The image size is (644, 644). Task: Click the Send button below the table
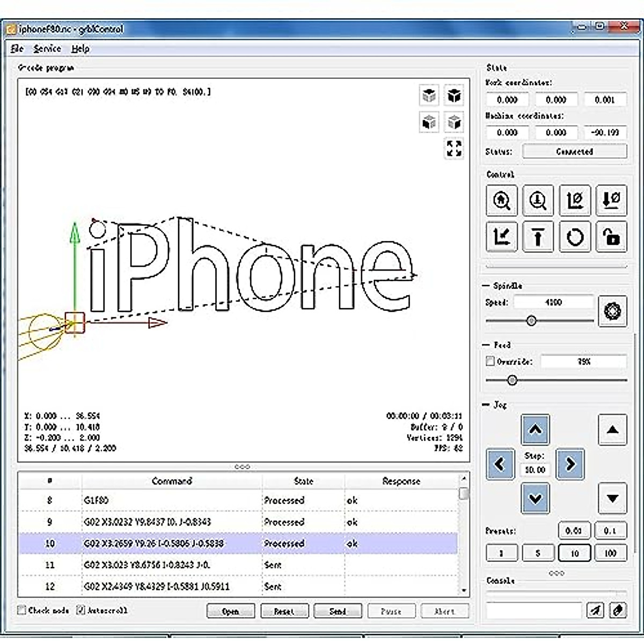[x=338, y=611]
